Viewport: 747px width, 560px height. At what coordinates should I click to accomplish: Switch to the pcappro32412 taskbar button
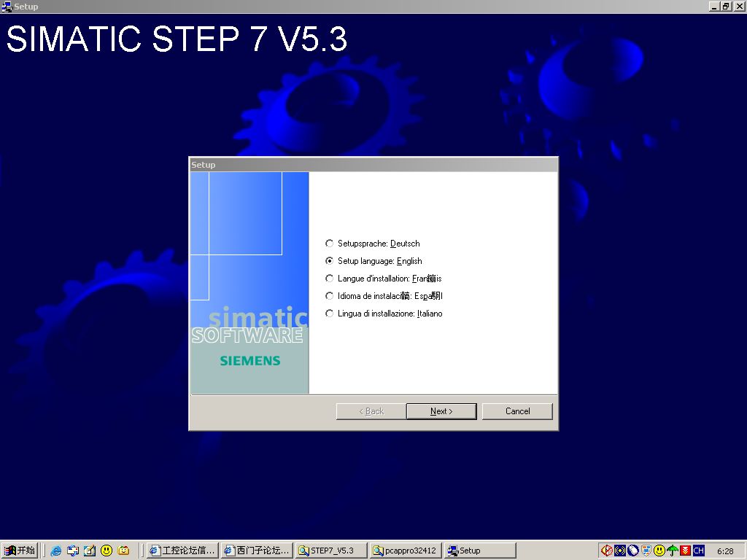[x=406, y=551]
